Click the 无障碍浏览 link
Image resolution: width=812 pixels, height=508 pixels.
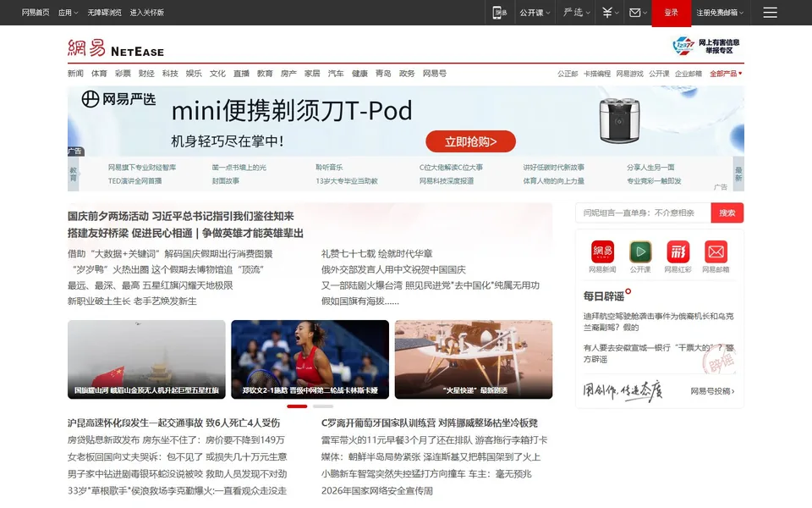point(104,13)
